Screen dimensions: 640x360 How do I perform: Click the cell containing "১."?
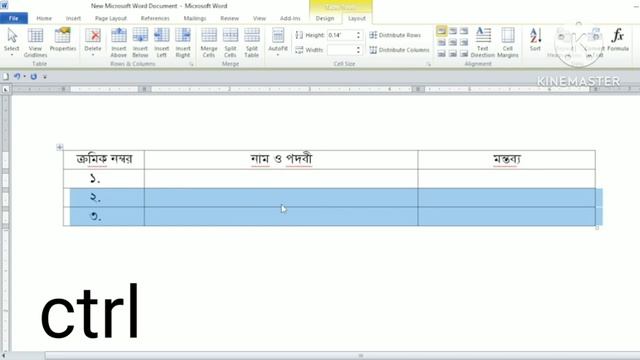coord(104,178)
